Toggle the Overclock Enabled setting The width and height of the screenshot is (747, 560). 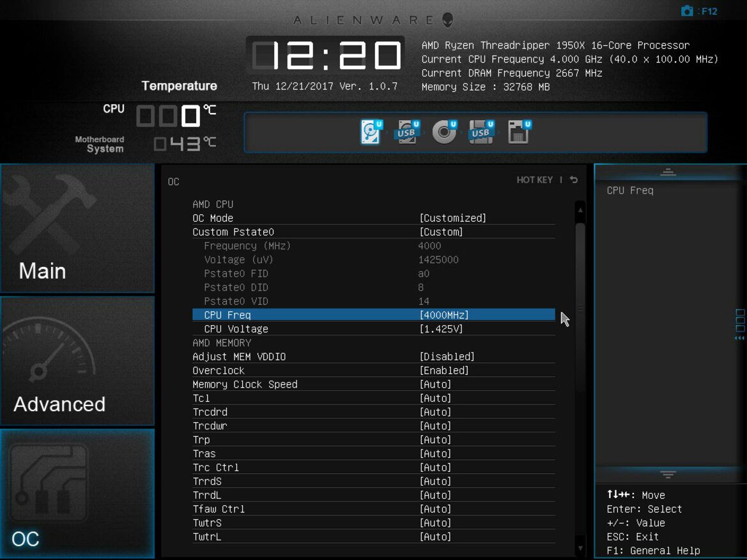(x=373, y=370)
